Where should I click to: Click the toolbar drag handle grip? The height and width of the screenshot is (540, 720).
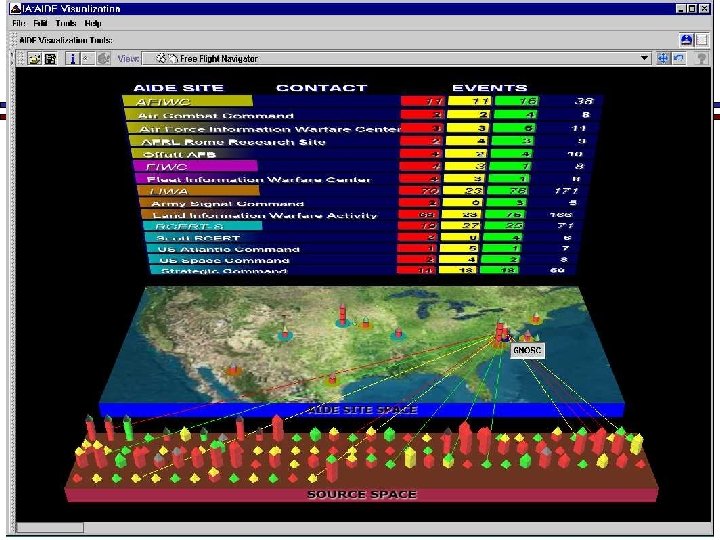pos(20,58)
